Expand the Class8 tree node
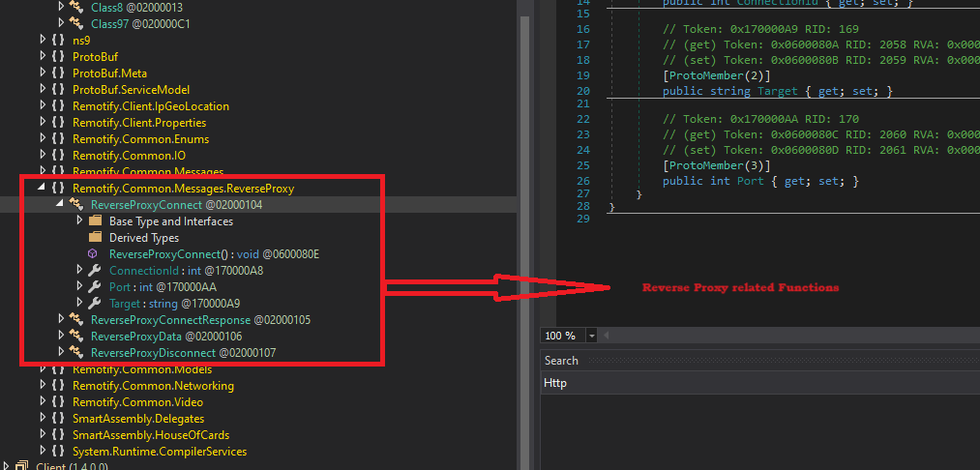 coord(61,7)
